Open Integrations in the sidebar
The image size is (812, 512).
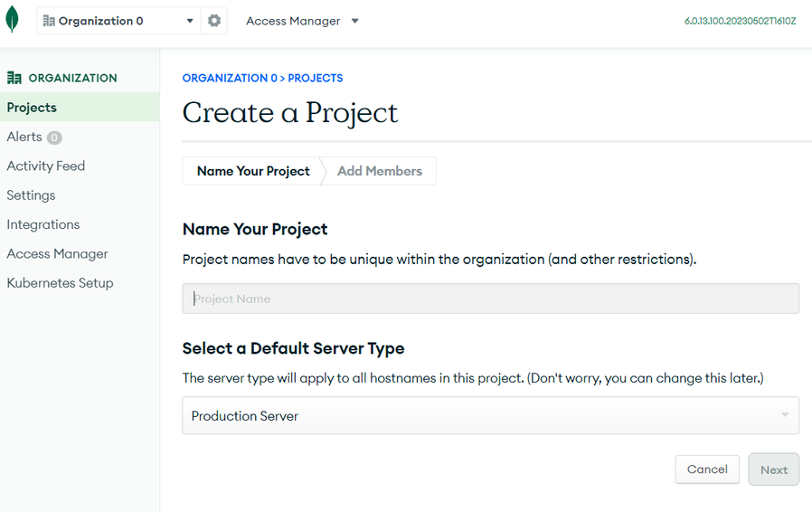(43, 224)
